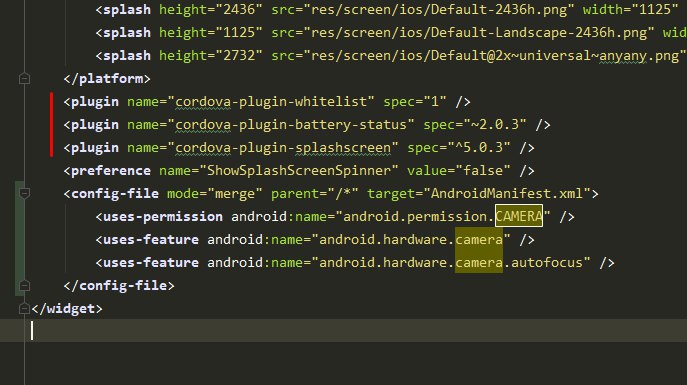Click 'cordova-plugin-battery-status' plugin name
This screenshot has width=687, height=385.
coord(291,125)
